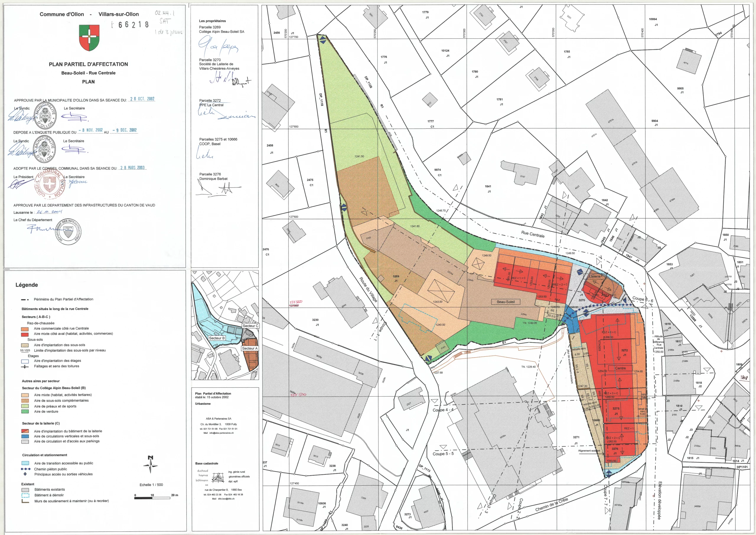The width and height of the screenshot is (756, 535).
Task: Click the blue Aire de circulations verticales swatch
Action: [25, 436]
